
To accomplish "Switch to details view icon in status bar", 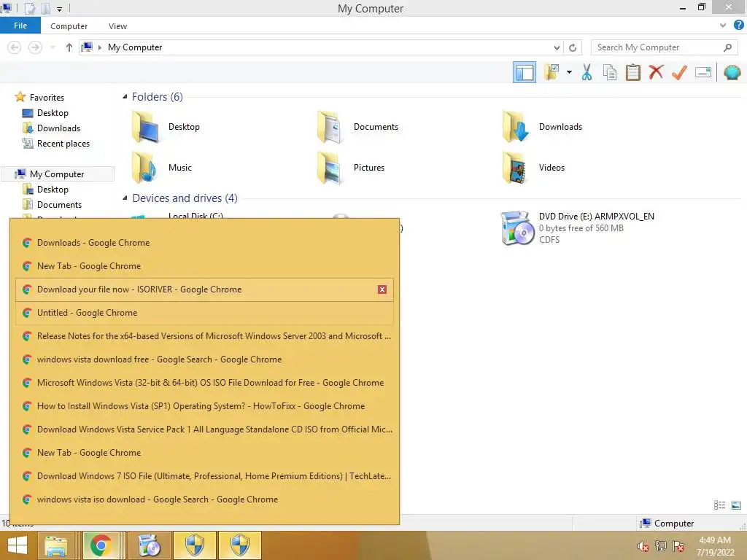I will pyautogui.click(x=719, y=505).
